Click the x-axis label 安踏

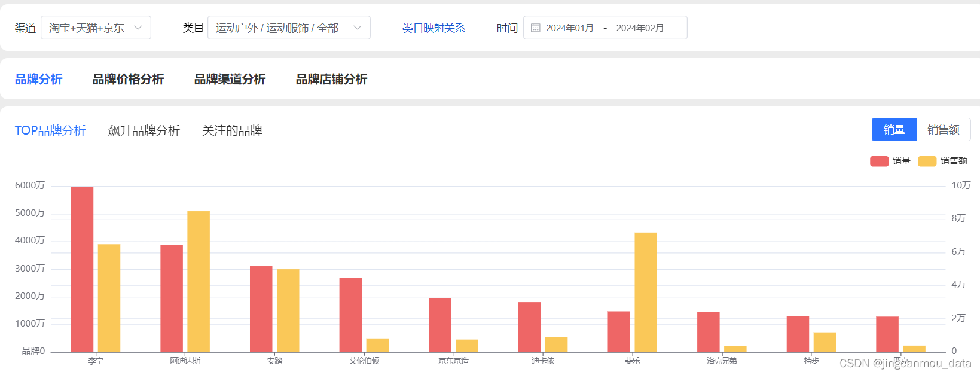[274, 361]
